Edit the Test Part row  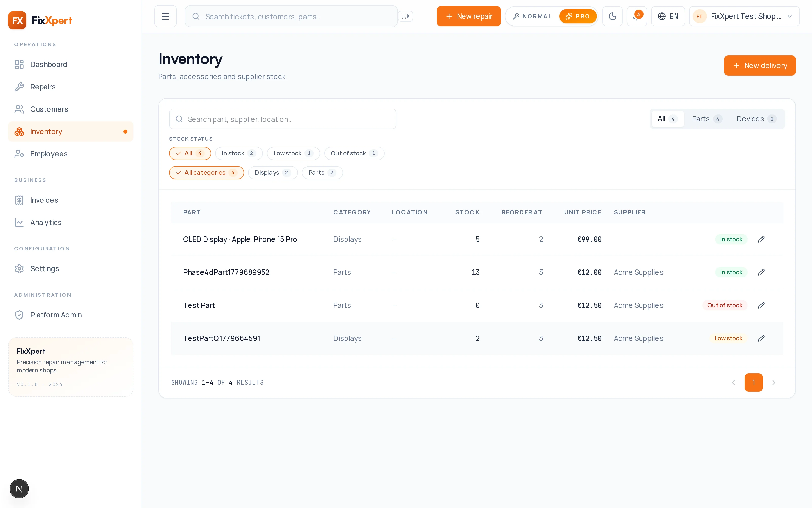(761, 305)
